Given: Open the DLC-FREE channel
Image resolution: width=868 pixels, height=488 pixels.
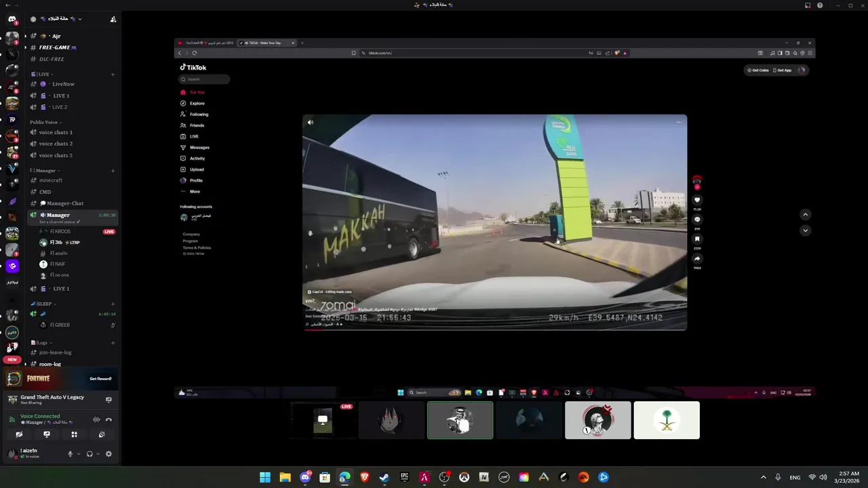Looking at the screenshot, I should pos(71,59).
